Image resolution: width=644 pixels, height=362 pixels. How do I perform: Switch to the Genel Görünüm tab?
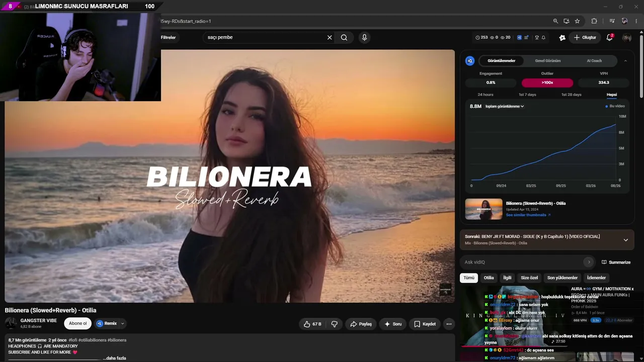[x=547, y=61]
